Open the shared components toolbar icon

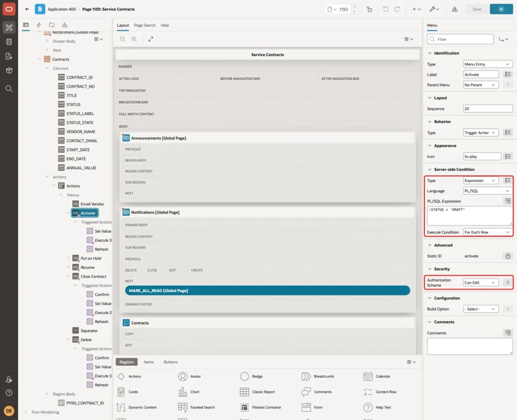[x=455, y=9]
